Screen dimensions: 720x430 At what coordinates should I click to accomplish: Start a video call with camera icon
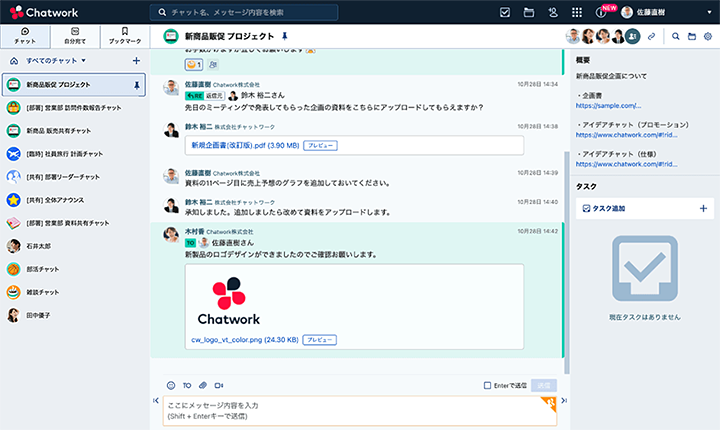(218, 385)
